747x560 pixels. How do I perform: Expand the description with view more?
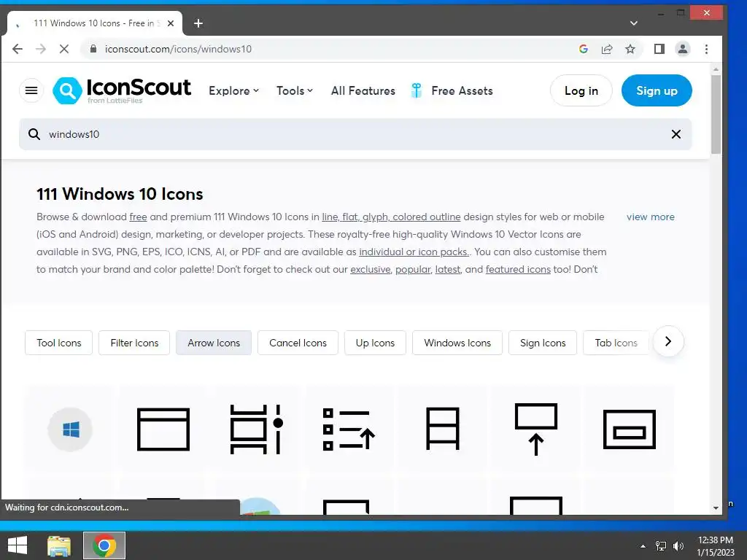coord(650,217)
